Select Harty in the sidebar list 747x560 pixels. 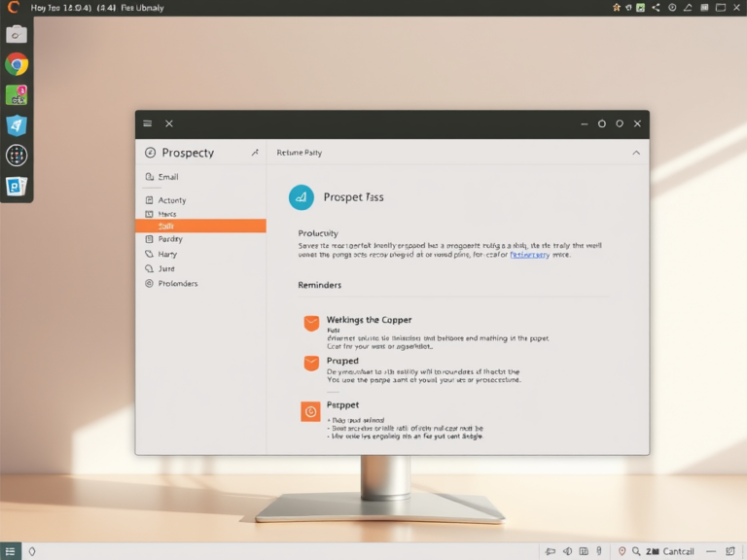tap(167, 254)
